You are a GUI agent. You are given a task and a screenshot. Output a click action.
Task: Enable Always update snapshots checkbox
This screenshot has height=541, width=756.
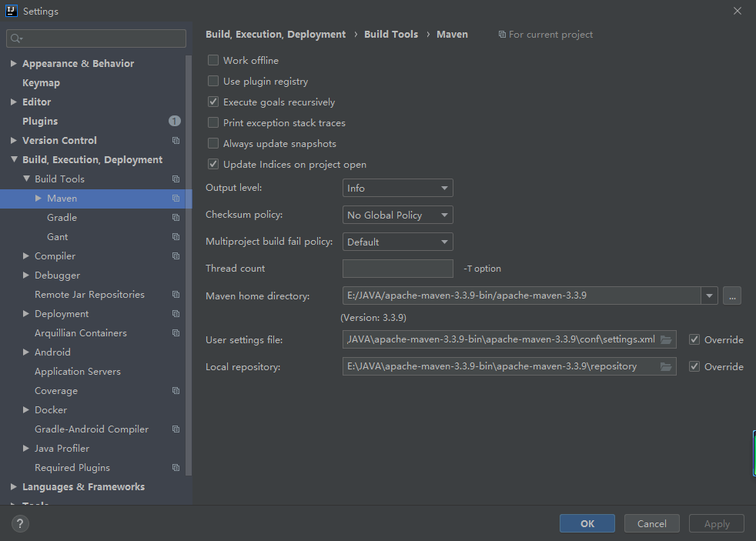pos(213,143)
